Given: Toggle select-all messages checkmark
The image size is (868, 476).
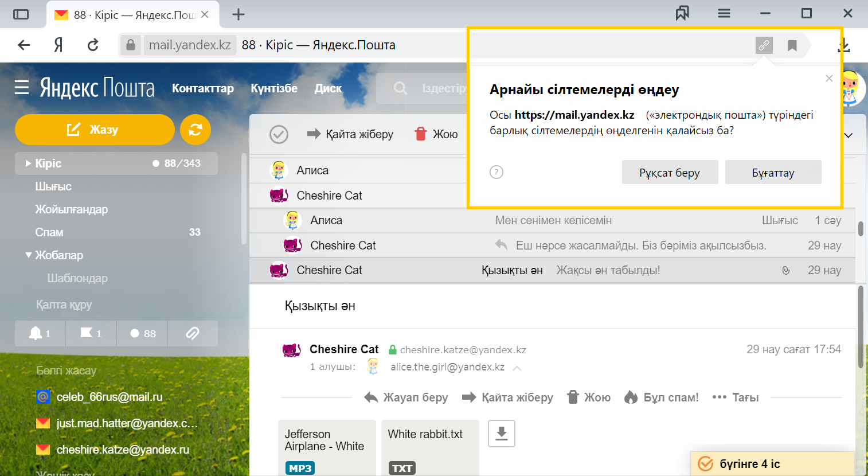Looking at the screenshot, I should click(279, 134).
